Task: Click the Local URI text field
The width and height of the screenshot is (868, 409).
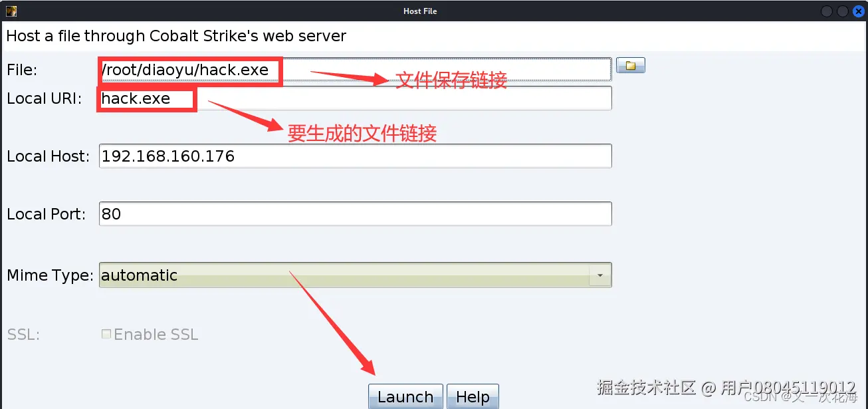Action: [355, 98]
